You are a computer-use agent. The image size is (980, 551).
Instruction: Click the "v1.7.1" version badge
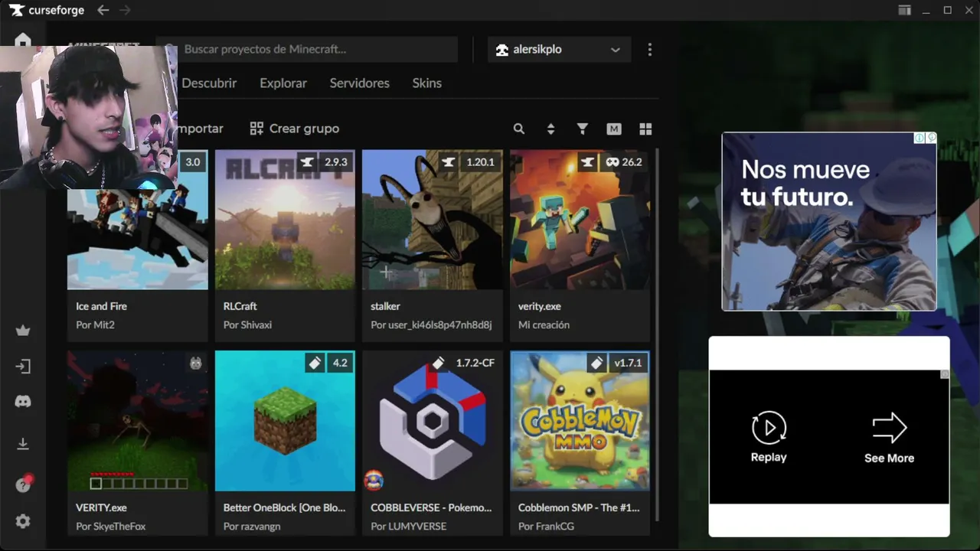coord(628,363)
